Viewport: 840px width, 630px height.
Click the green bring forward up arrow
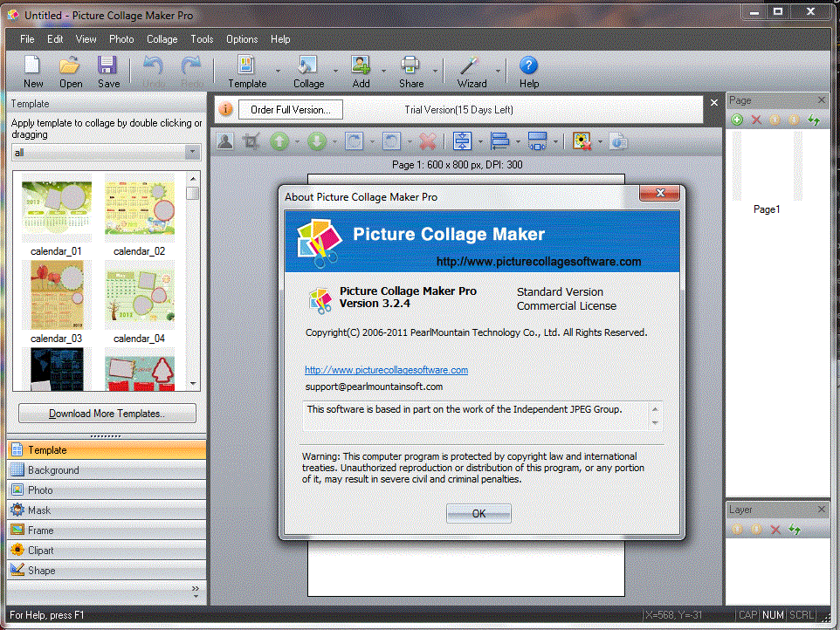(279, 142)
